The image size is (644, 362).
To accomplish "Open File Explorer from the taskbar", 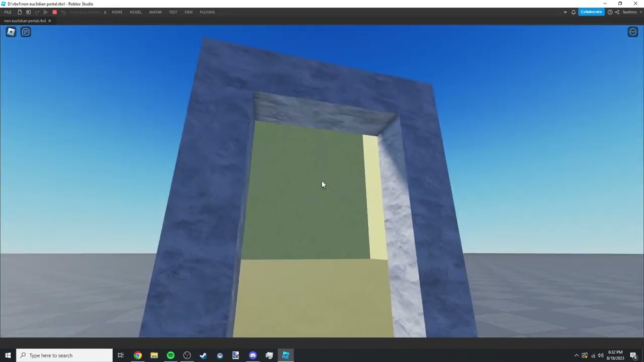I will pos(154,355).
